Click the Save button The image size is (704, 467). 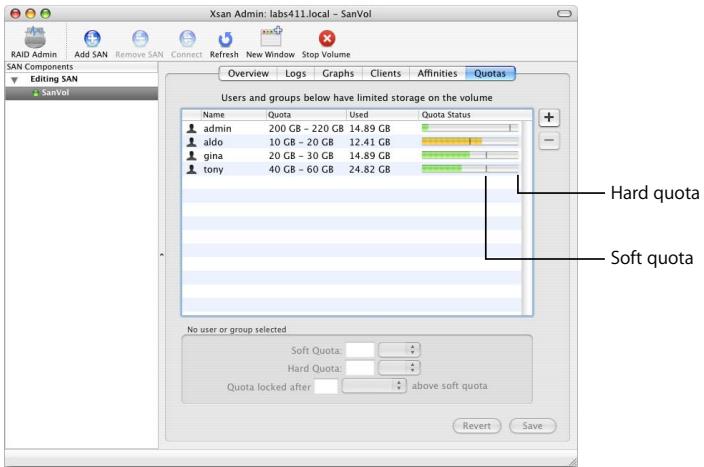(532, 426)
